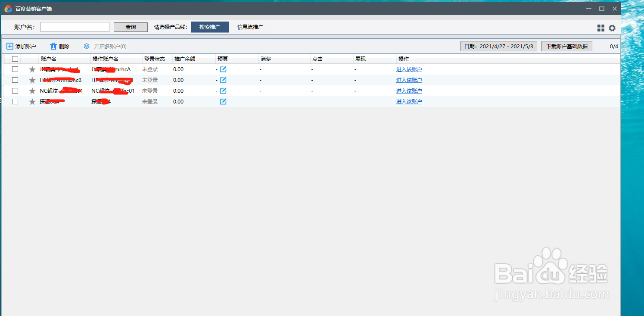Image resolution: width=644 pixels, height=316 pixels.
Task: Toggle the select-all header checkbox
Action: [15, 59]
